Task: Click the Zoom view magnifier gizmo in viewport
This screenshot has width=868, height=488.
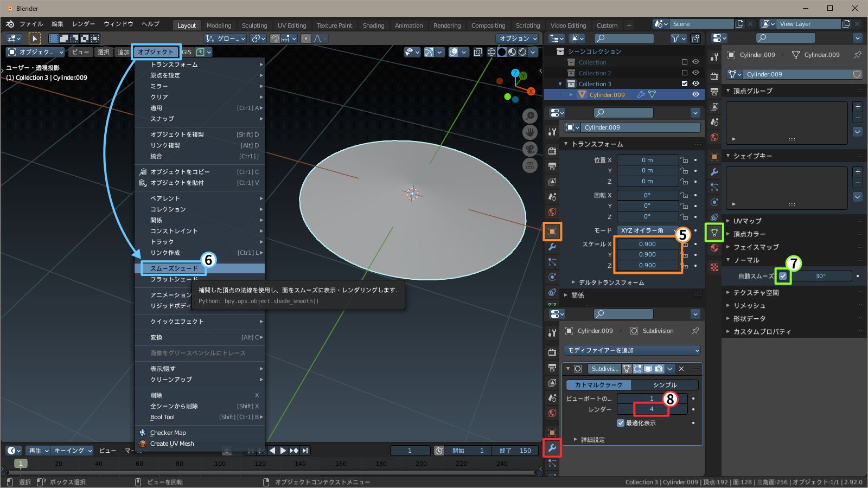Action: 529,116
